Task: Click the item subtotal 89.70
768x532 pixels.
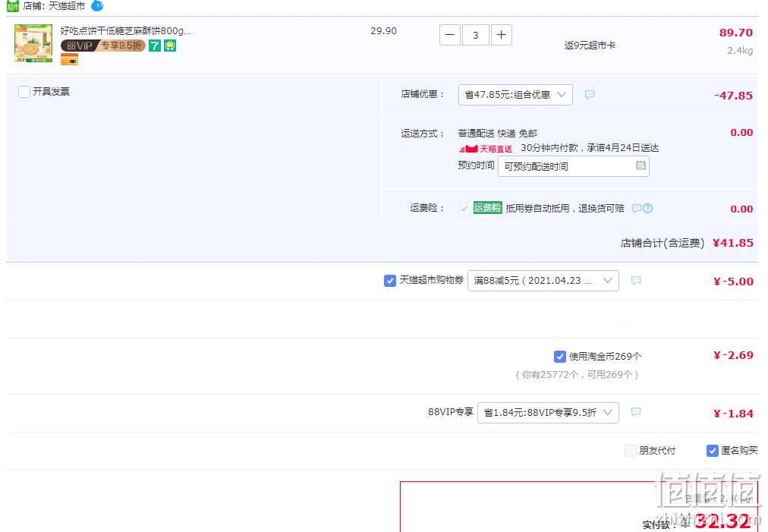Action: pyautogui.click(x=735, y=33)
